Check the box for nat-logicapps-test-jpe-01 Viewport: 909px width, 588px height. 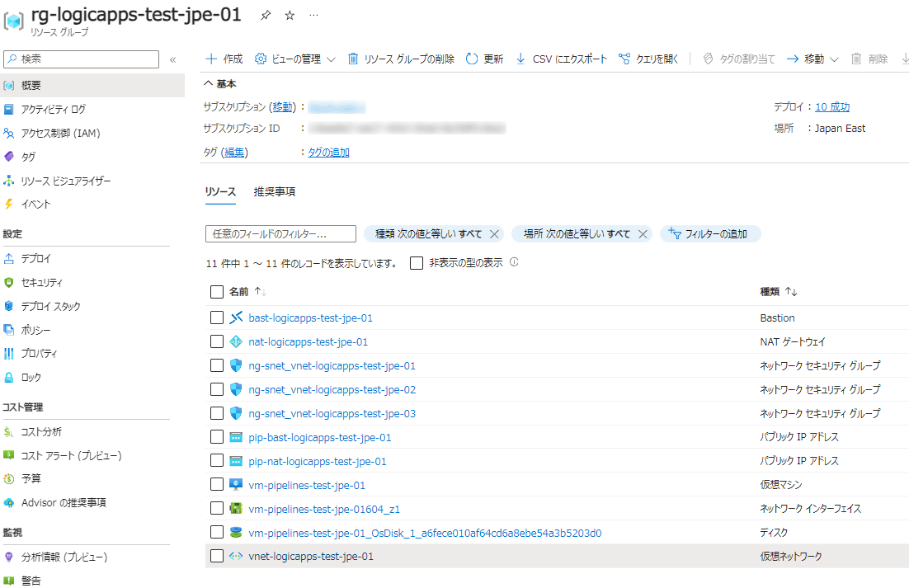click(x=217, y=341)
